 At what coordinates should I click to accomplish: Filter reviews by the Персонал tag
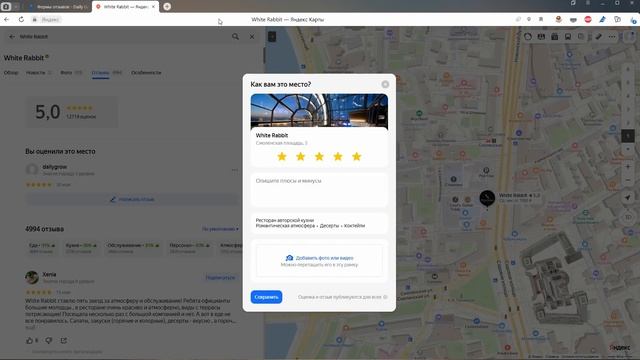189,248
